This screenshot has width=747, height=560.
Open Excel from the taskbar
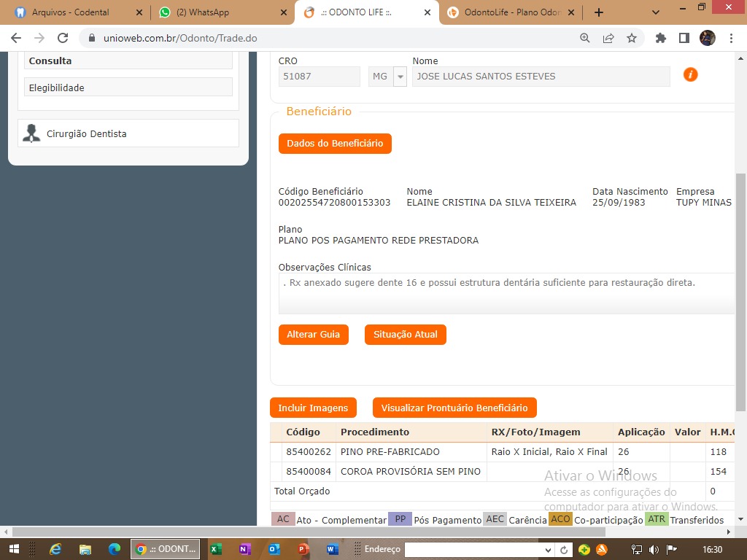[216, 549]
